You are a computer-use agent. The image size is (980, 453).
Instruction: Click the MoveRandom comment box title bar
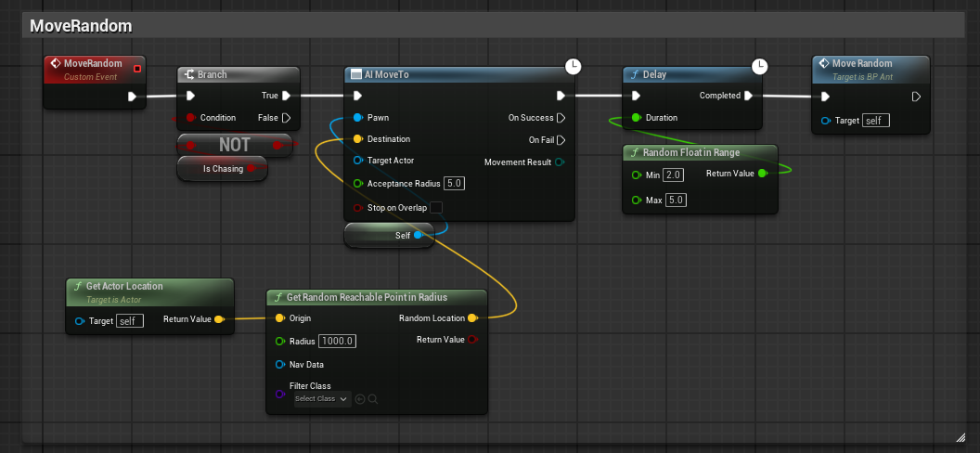(x=494, y=26)
